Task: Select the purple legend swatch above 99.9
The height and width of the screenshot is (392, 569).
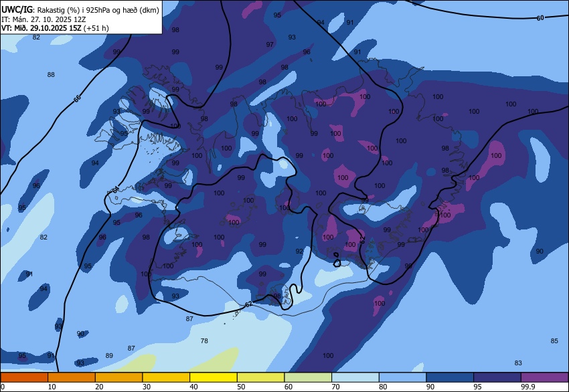Action: coord(545,377)
